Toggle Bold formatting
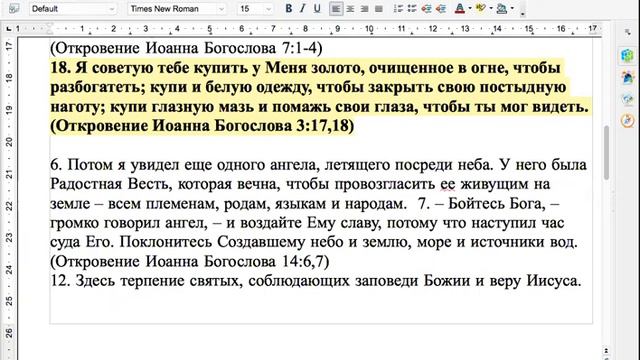Screen dimensions: 640x360 289,9
